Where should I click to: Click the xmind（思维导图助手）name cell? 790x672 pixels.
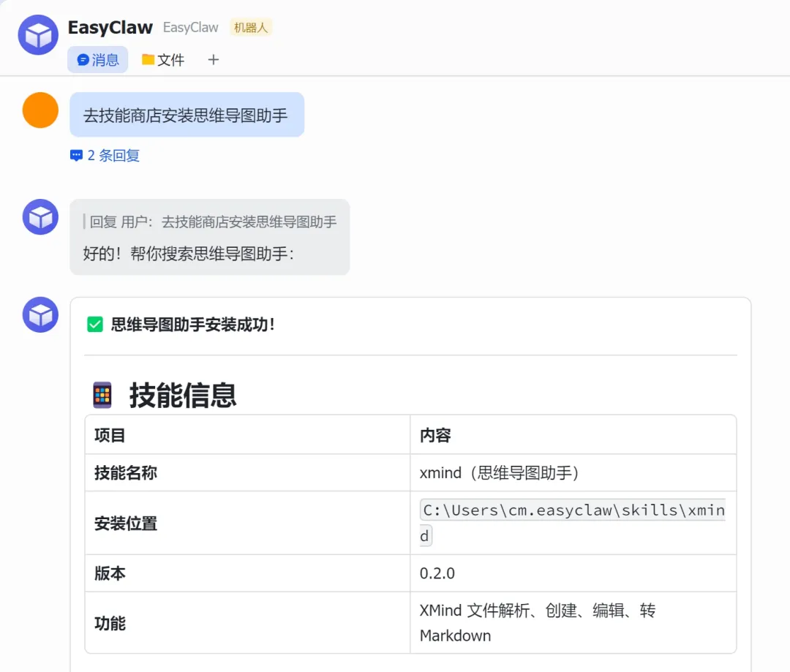(500, 473)
